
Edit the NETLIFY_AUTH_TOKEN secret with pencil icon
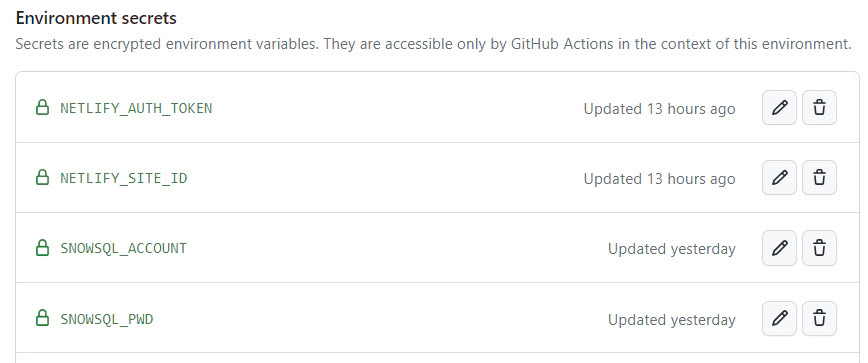[x=779, y=107]
